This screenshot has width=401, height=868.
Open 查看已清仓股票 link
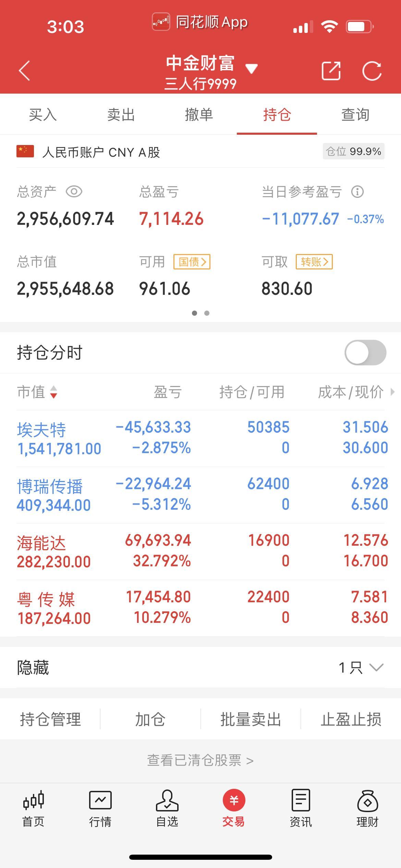click(200, 760)
